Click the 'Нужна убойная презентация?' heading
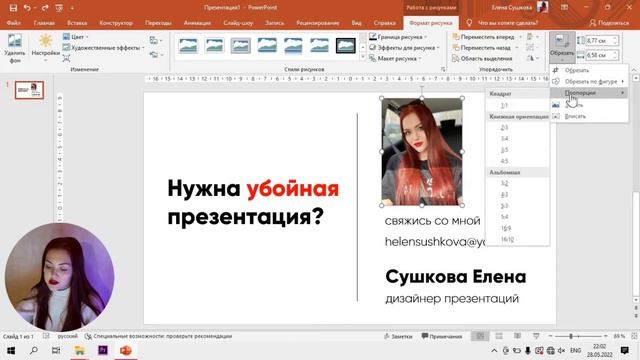Image resolution: width=640 pixels, height=360 pixels. tap(253, 202)
